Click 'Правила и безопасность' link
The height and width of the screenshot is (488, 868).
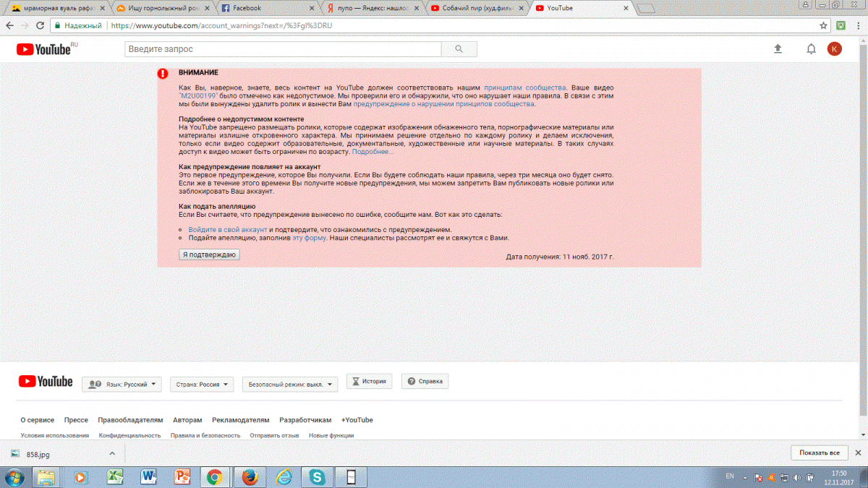point(205,435)
